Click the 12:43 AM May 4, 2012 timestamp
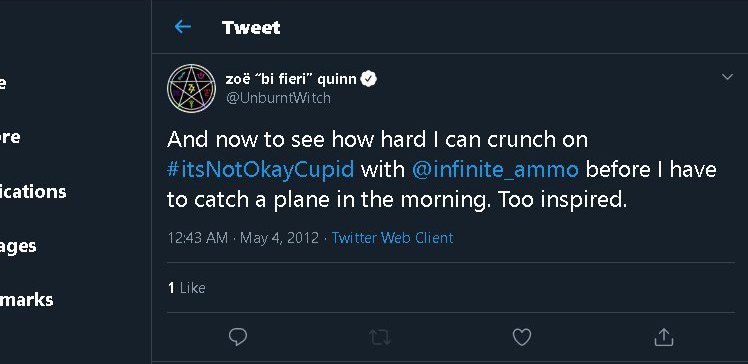This screenshot has height=364, width=748. [243, 238]
